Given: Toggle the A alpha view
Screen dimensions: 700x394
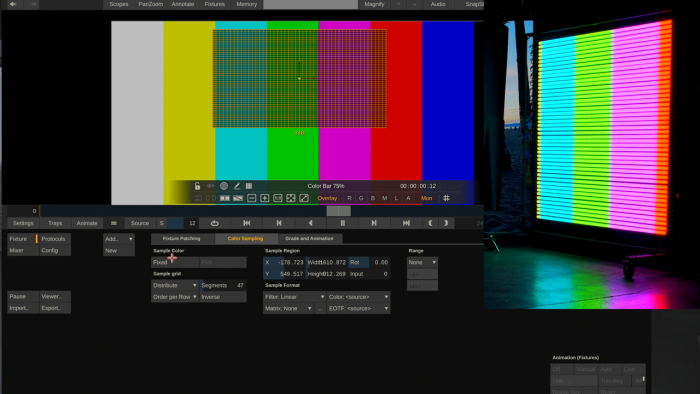Looking at the screenshot, I should coord(408,198).
